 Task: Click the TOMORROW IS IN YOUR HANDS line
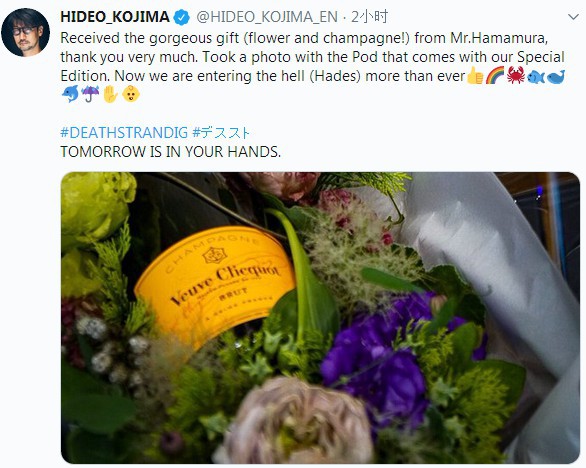(170, 152)
